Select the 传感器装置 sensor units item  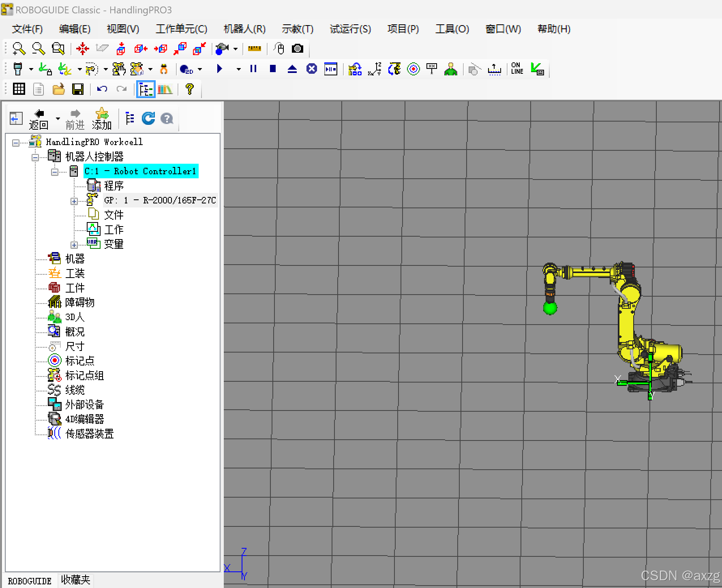[89, 434]
